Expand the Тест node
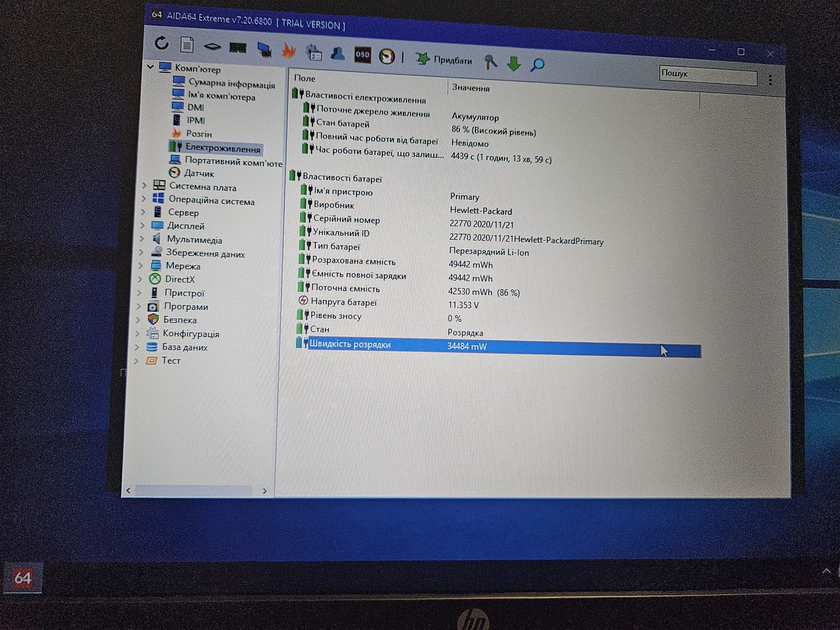The height and width of the screenshot is (630, 840). [136, 360]
